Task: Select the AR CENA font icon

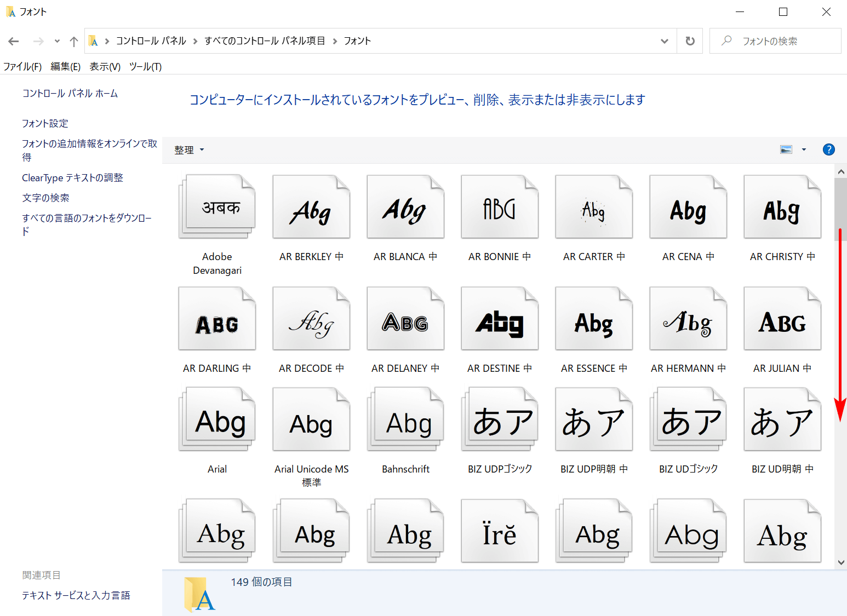Action: pyautogui.click(x=688, y=206)
